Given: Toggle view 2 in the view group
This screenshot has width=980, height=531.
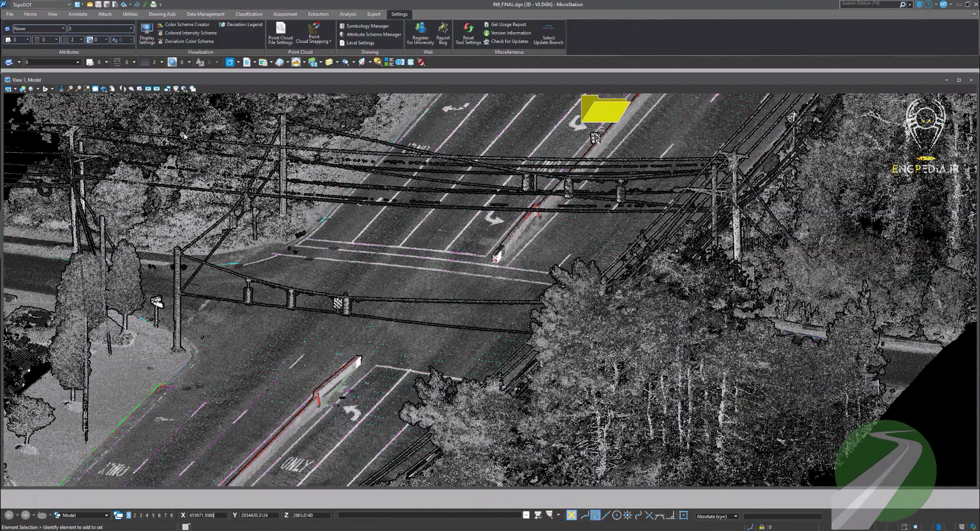Looking at the screenshot, I should 135,516.
